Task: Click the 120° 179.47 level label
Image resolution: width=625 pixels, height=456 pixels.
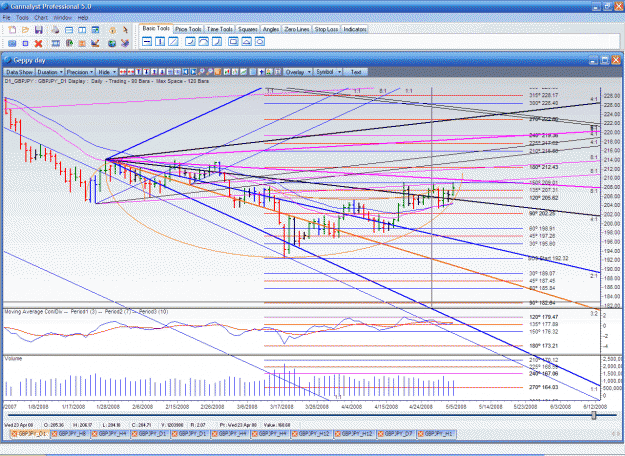Action: [x=544, y=317]
